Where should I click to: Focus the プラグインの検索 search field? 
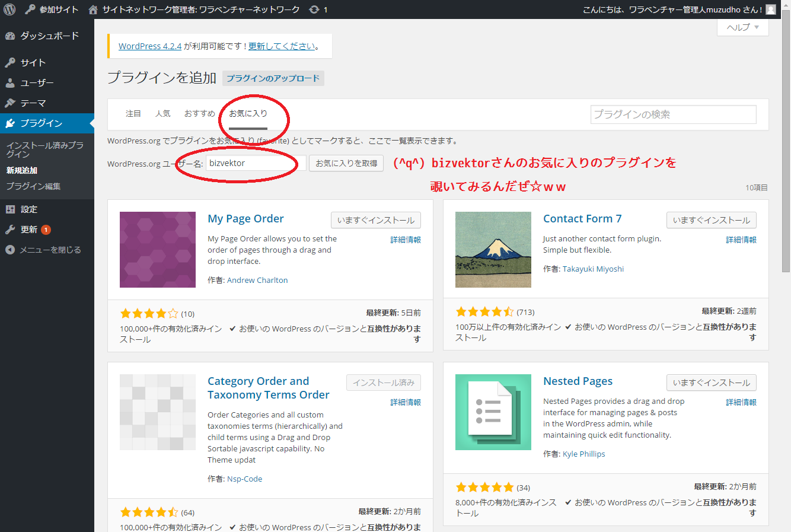(x=674, y=114)
